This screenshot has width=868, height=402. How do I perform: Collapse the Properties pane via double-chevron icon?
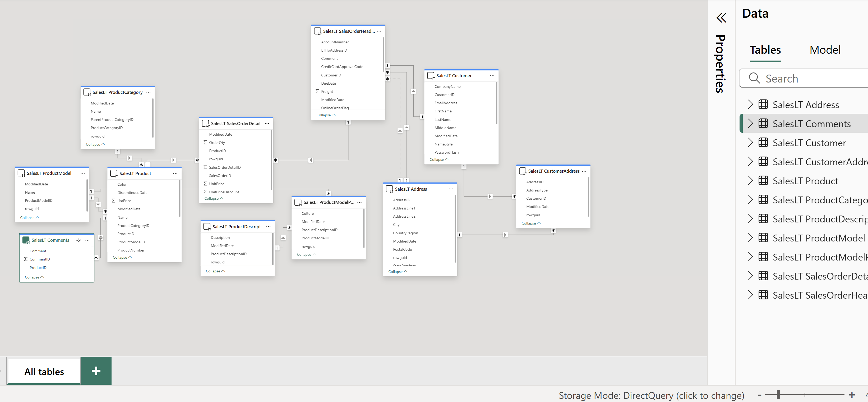[721, 17]
